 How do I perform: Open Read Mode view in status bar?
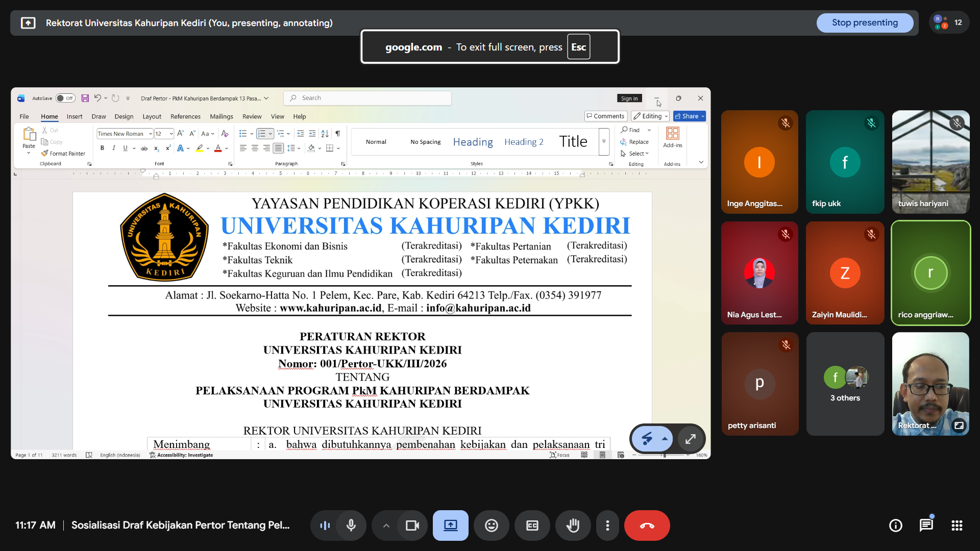point(584,455)
